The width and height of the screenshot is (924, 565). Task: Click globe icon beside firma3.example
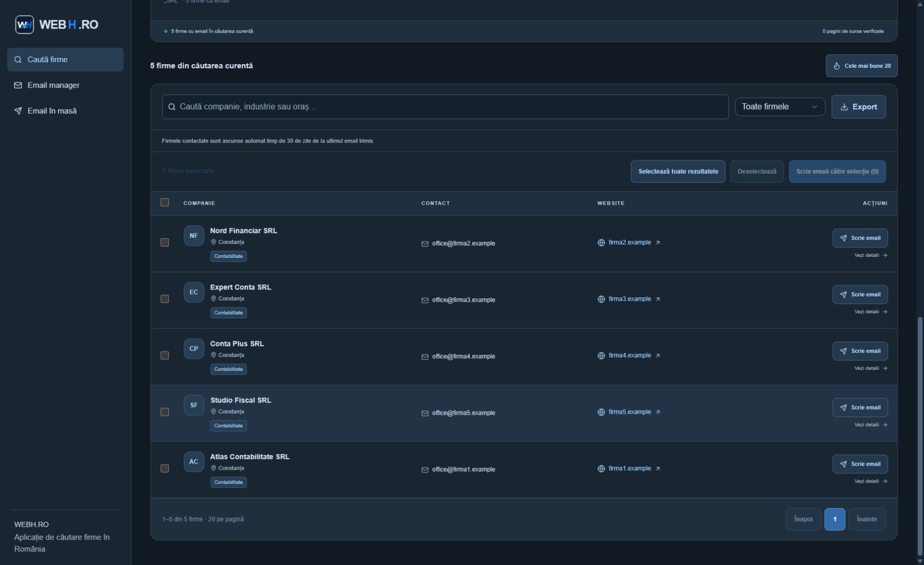click(601, 299)
